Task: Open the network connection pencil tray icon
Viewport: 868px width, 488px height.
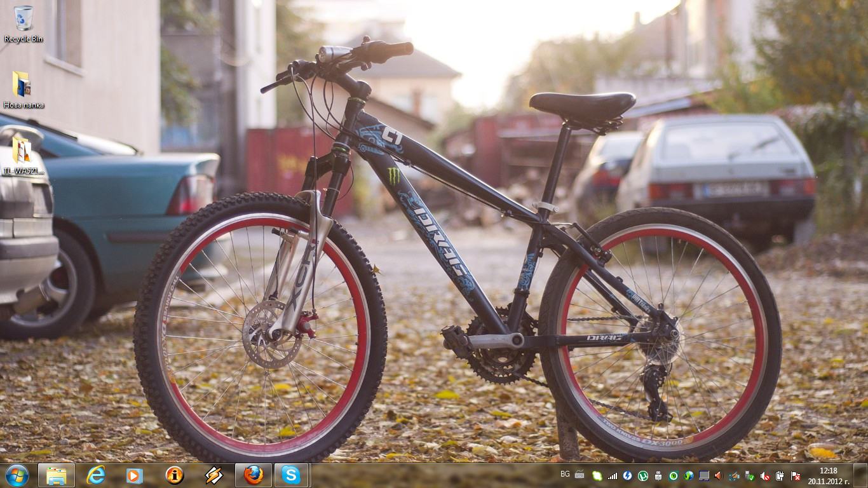Action: (x=735, y=475)
